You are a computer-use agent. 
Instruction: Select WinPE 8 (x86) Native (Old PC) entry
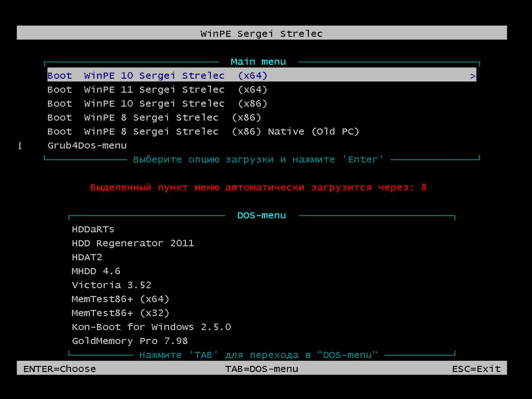coord(203,131)
